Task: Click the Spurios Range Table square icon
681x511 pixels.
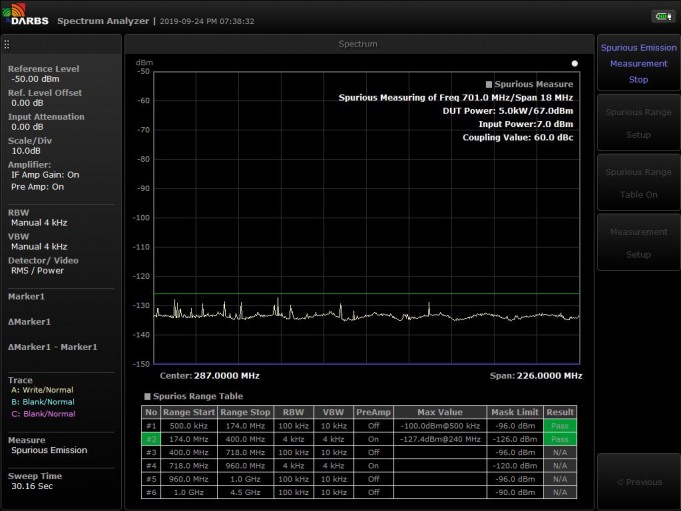Action: coord(147,396)
